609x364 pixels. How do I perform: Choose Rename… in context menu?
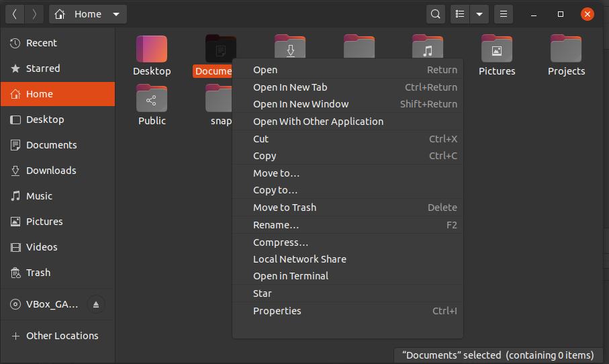(x=348, y=225)
